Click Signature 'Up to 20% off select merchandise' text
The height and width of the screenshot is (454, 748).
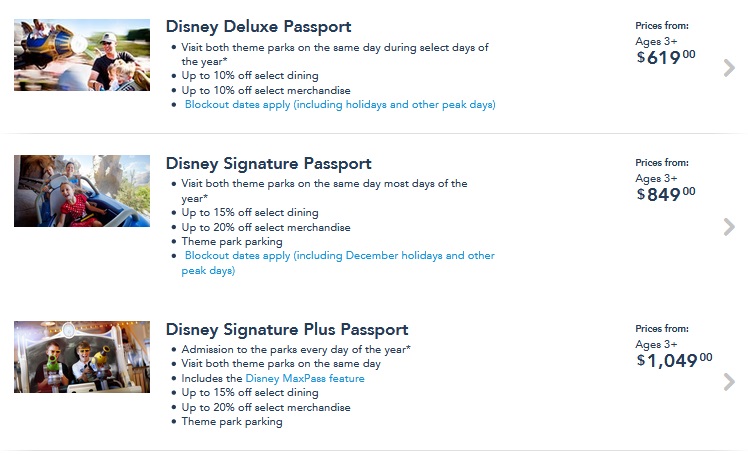(x=266, y=227)
